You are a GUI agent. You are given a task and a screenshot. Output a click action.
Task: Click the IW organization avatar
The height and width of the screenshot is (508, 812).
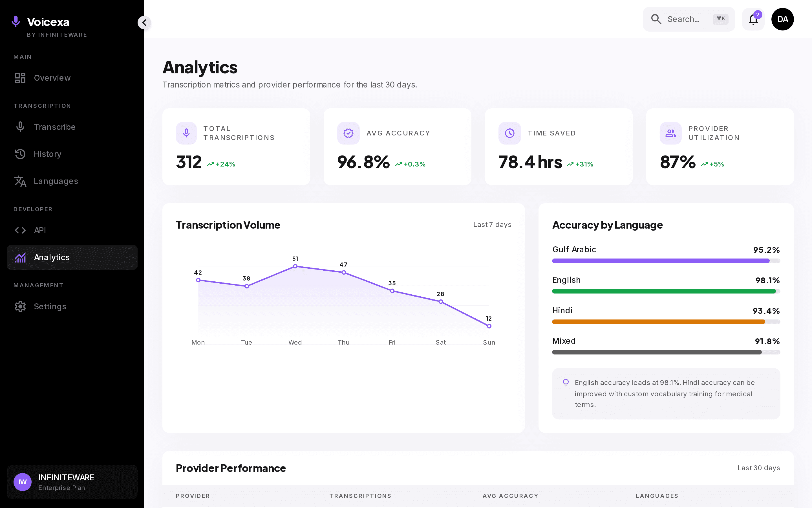(23, 482)
